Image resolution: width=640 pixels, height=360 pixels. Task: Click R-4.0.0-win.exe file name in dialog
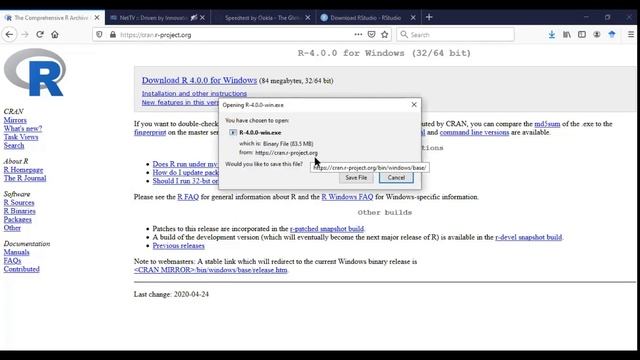pos(260,133)
